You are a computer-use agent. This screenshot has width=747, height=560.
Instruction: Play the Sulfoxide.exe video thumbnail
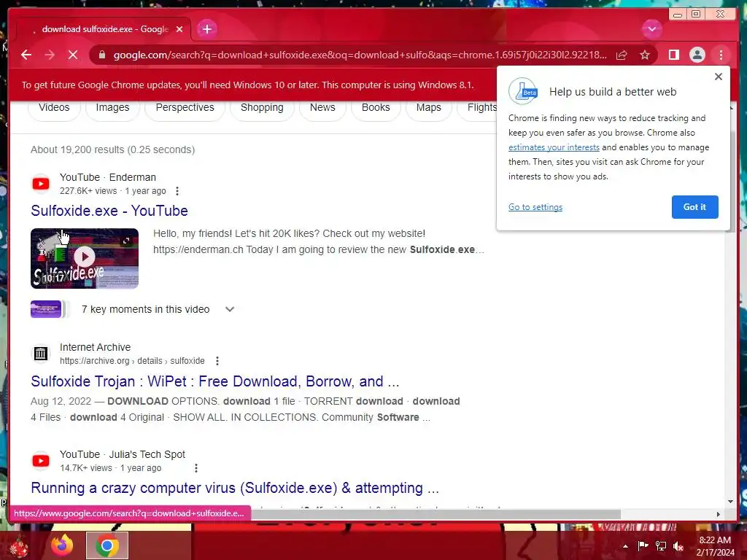(x=85, y=257)
